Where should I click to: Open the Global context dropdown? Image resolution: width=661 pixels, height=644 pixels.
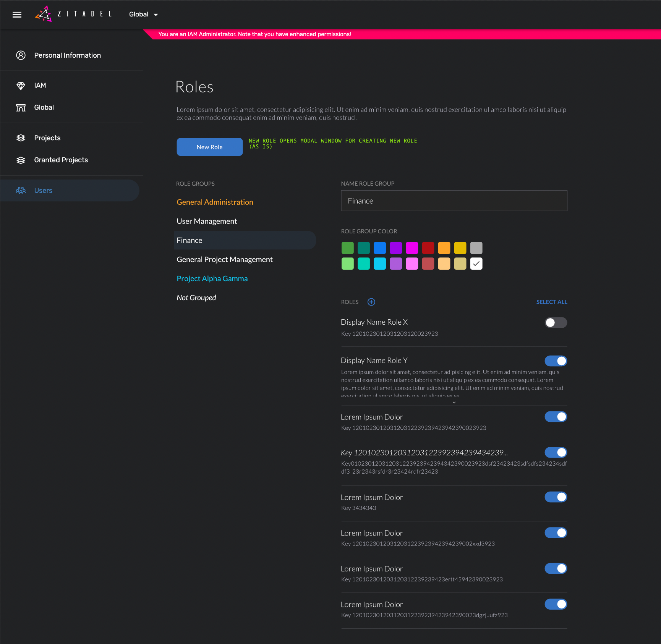(143, 15)
